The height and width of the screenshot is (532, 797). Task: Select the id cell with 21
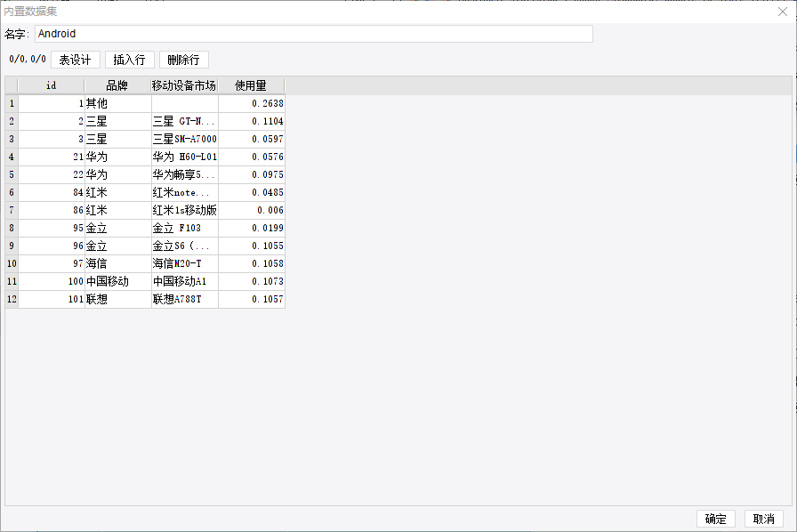click(52, 157)
